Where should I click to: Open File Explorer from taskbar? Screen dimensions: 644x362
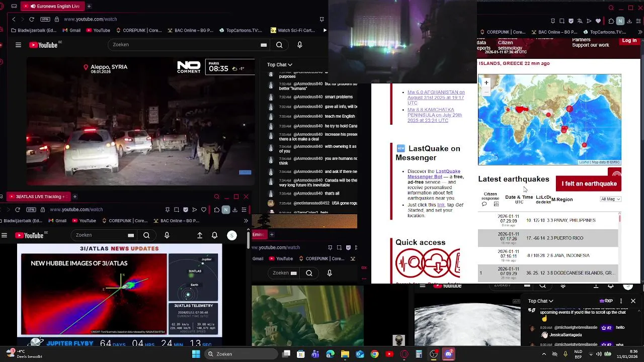(x=345, y=354)
